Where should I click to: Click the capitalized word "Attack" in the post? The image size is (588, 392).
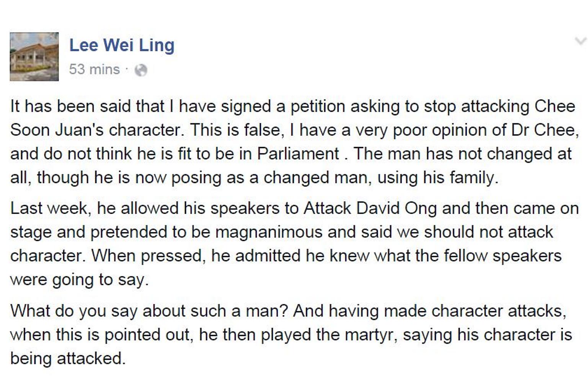click(x=327, y=209)
